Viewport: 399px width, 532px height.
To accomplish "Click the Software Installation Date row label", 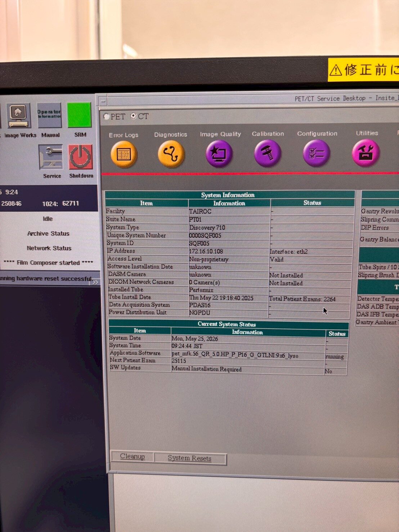I will (x=140, y=267).
